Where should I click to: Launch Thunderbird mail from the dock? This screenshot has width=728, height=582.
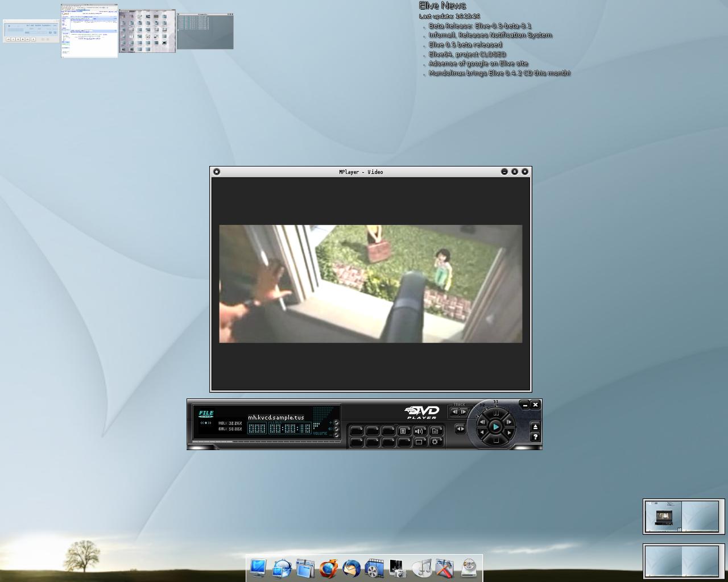pyautogui.click(x=351, y=568)
